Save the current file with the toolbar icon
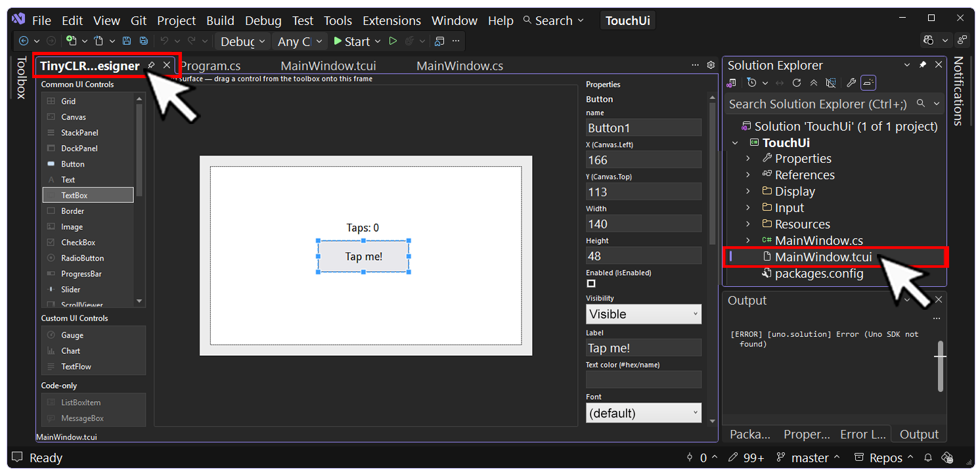Viewport: 980px width, 472px height. click(127, 41)
